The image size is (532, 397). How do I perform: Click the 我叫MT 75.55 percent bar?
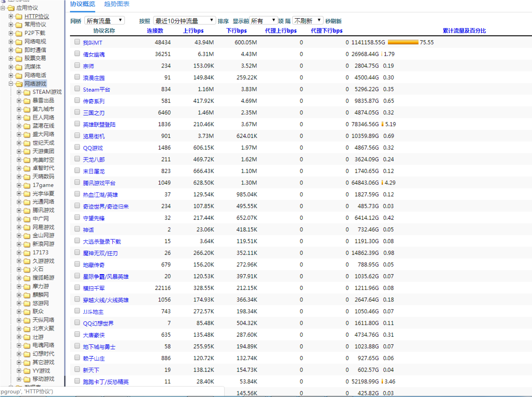(x=403, y=42)
